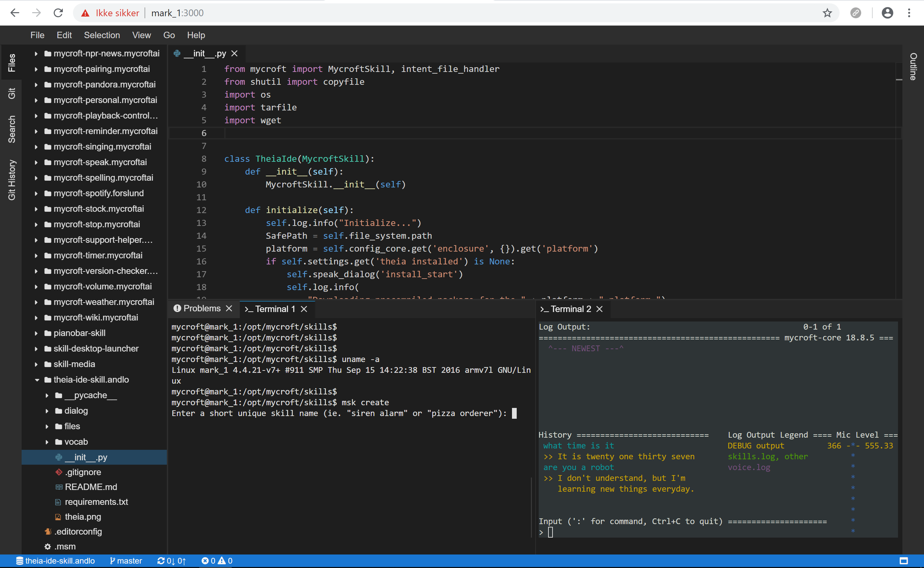The height and width of the screenshot is (568, 924).
Task: Click the editor minimap scrollbar
Action: click(898, 180)
